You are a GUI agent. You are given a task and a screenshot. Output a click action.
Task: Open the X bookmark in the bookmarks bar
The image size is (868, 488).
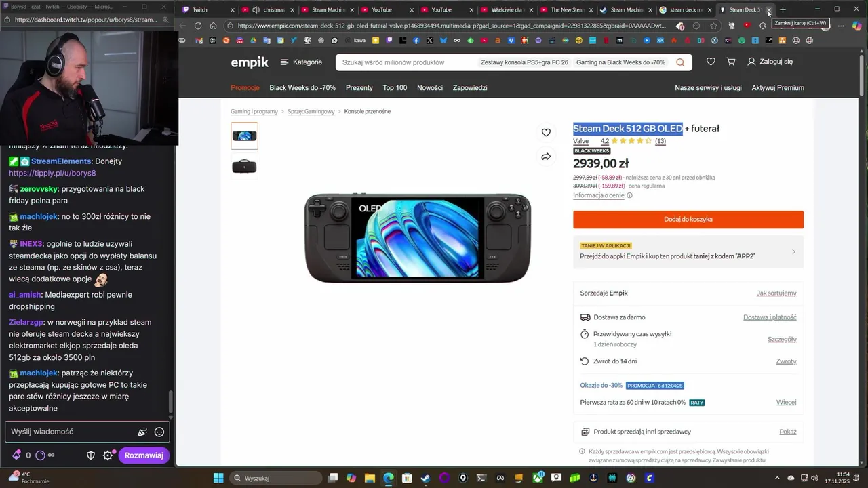coord(429,41)
